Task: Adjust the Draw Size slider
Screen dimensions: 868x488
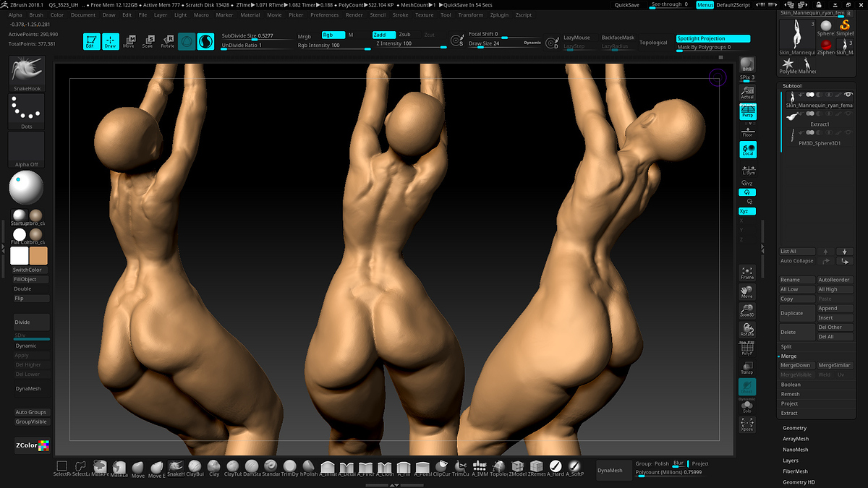Action: (503, 44)
